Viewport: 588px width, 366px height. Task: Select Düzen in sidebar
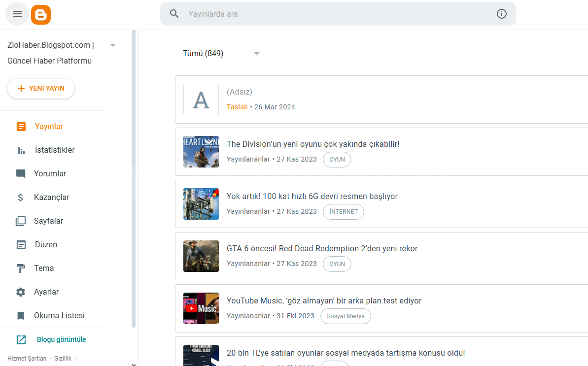(46, 244)
